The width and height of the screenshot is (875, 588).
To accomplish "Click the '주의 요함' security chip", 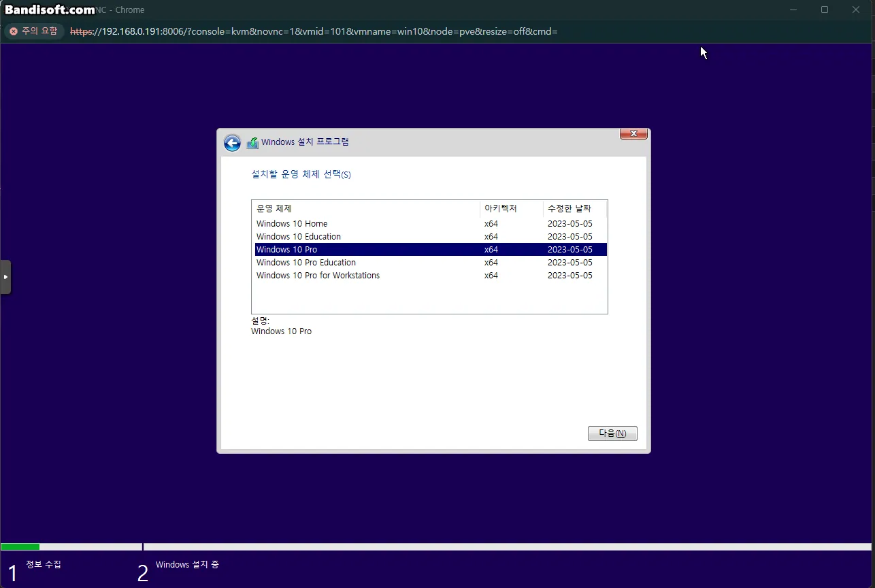I will [x=34, y=31].
